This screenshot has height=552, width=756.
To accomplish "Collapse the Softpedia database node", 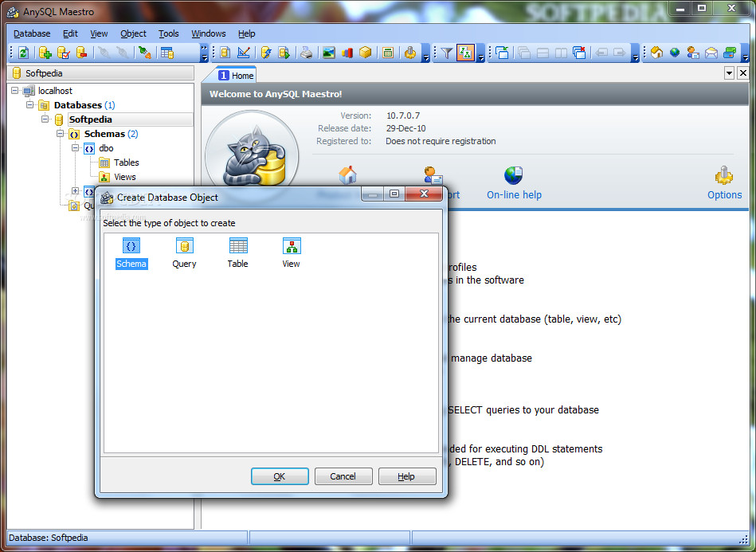I will click(45, 119).
